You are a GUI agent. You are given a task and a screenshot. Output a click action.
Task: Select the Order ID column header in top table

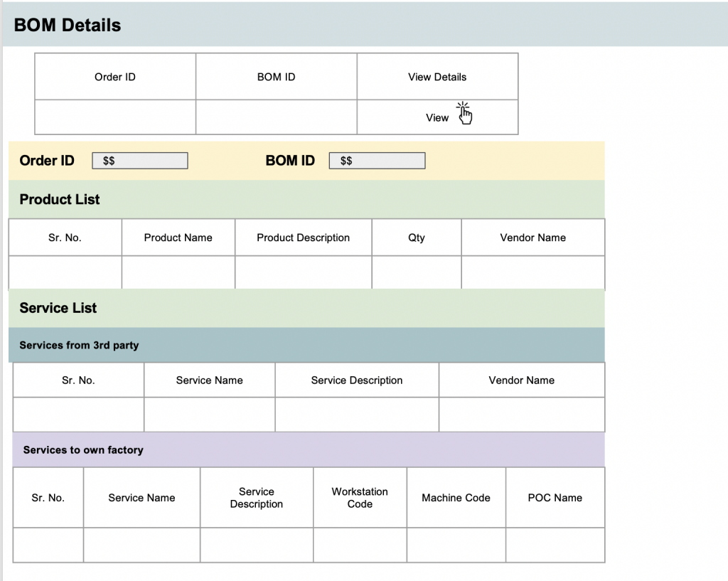pos(115,77)
